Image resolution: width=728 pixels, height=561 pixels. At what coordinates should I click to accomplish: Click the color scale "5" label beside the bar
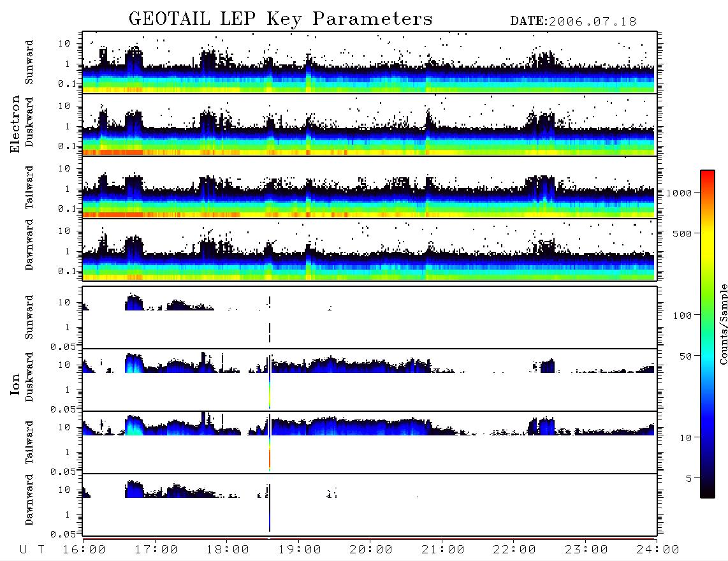[689, 478]
